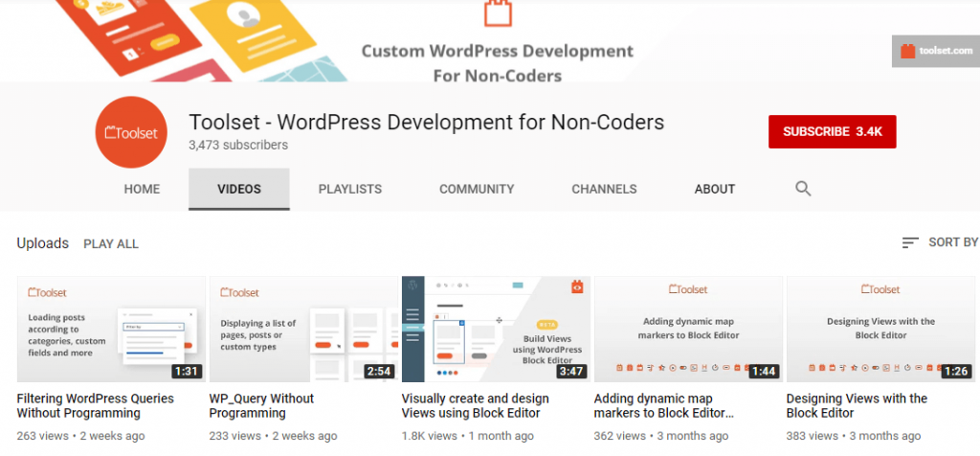
Task: Click the banner's orange Toolset block logo
Action: tap(498, 13)
